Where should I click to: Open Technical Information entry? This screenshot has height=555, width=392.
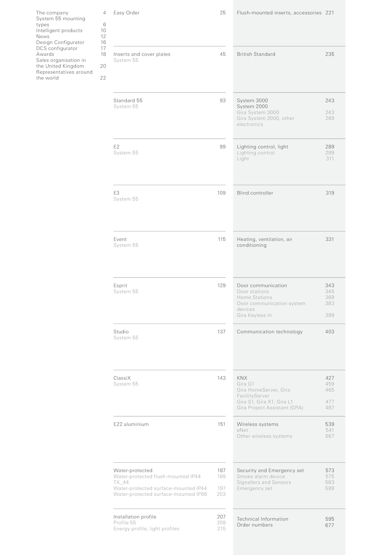point(263,519)
